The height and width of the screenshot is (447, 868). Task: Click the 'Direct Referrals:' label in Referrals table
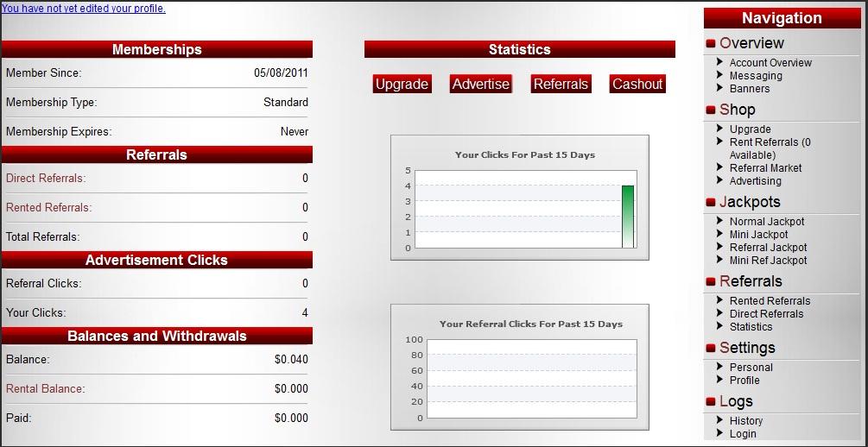point(46,178)
